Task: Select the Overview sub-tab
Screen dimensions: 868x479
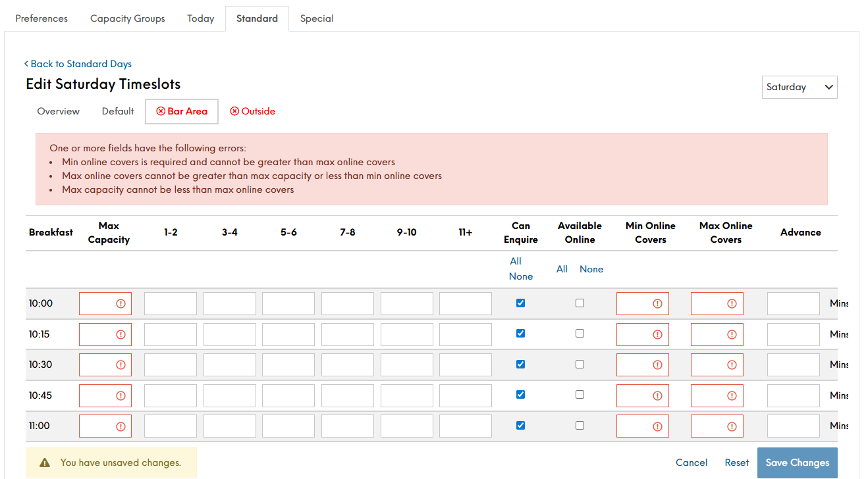Action: 59,111
